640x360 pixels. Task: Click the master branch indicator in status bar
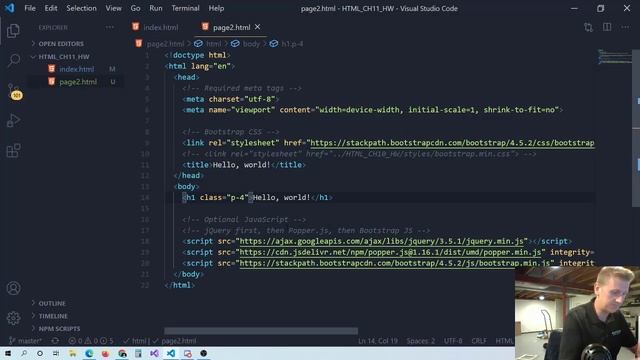(25, 340)
